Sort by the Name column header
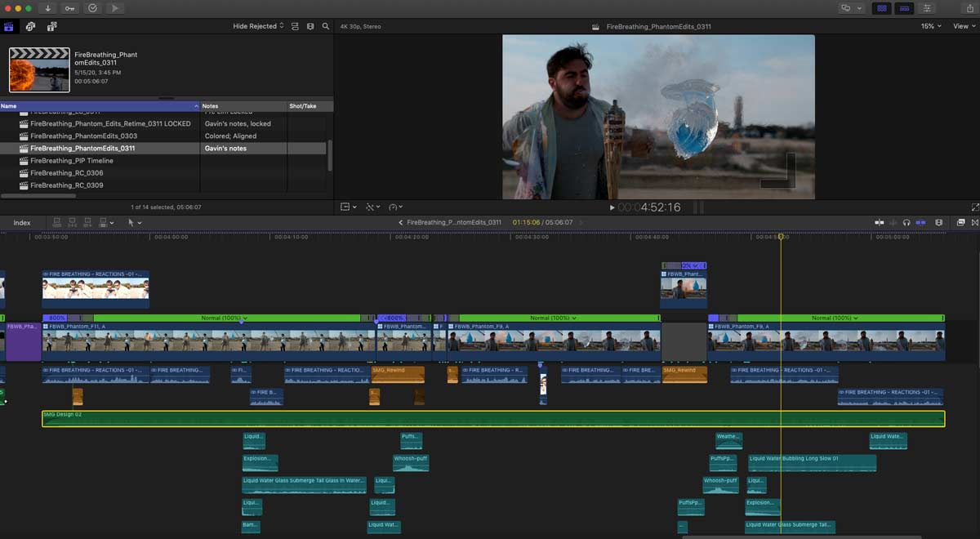Screen dimensions: 980x539 coord(99,106)
